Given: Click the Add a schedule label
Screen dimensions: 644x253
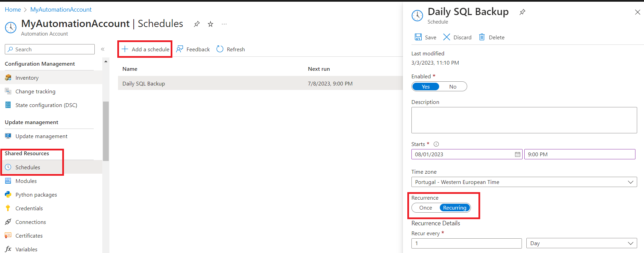Looking at the screenshot, I should 150,50.
